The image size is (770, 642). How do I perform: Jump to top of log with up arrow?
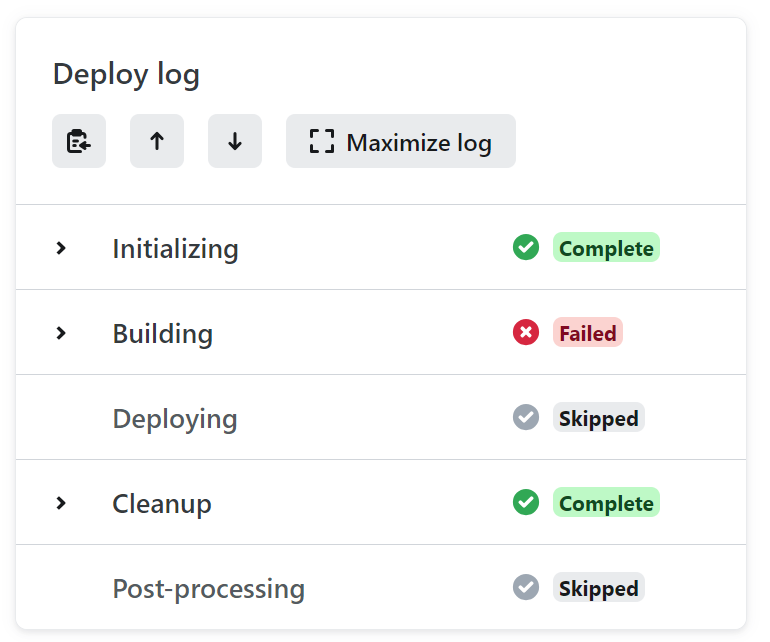coord(157,141)
